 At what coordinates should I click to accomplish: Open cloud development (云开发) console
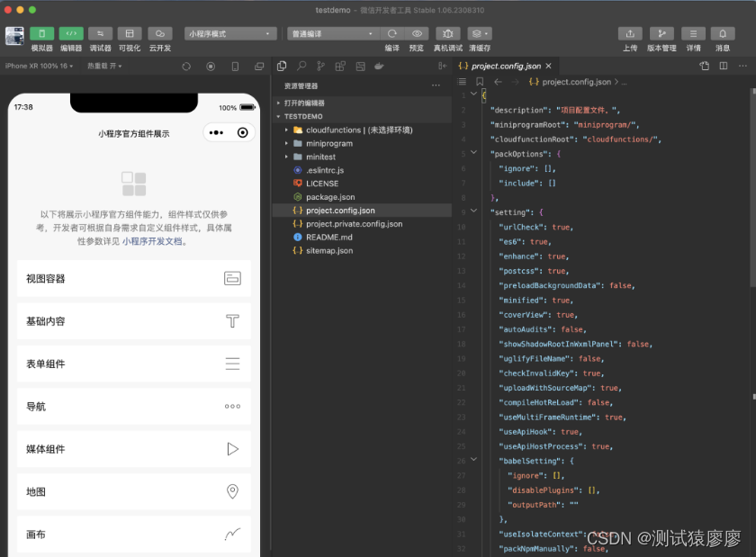(159, 34)
